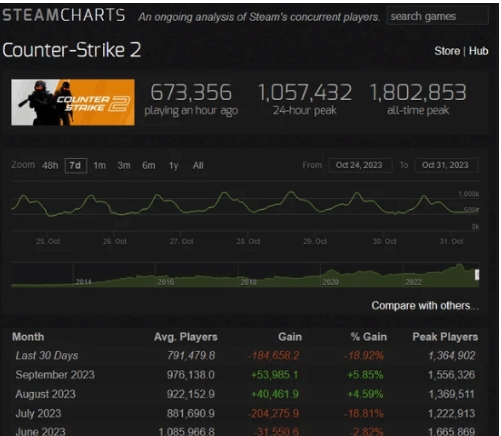Screen dimensions: 501x436
Task: Edit the From date Oct 24, 2023
Action: [360, 165]
